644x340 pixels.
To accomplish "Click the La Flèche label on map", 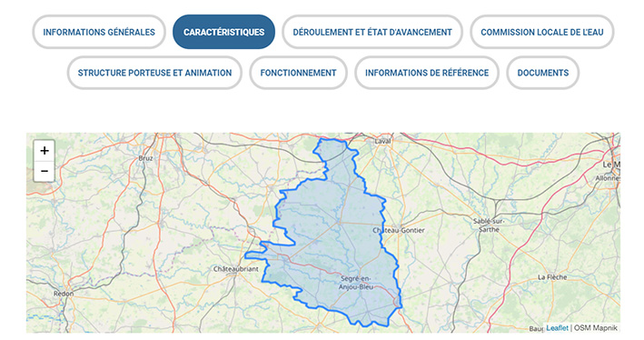I will tap(552, 277).
